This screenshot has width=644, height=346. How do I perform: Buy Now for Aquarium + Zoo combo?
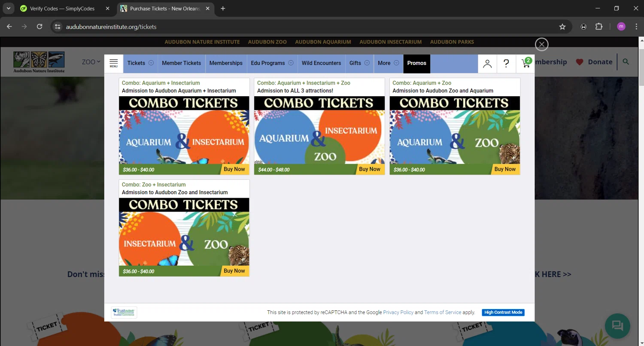(505, 169)
